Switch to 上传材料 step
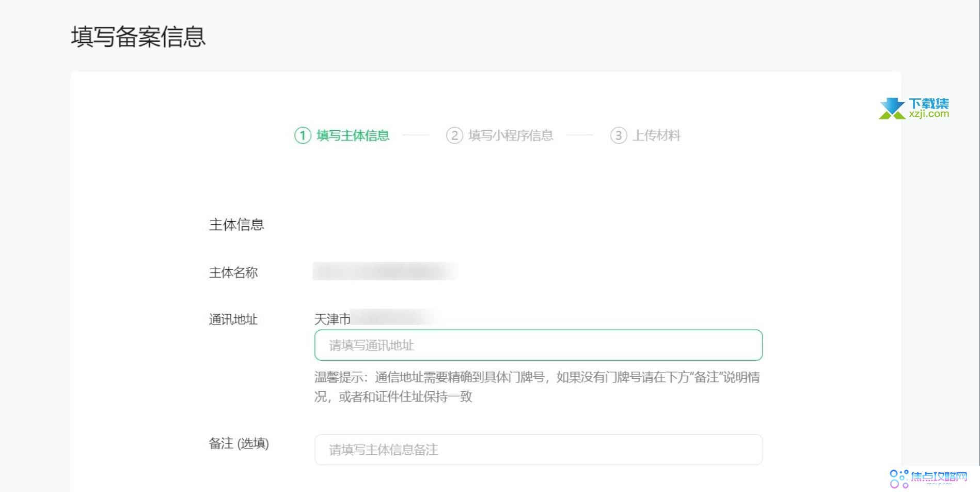Viewport: 980px width, 492px height. 658,135
